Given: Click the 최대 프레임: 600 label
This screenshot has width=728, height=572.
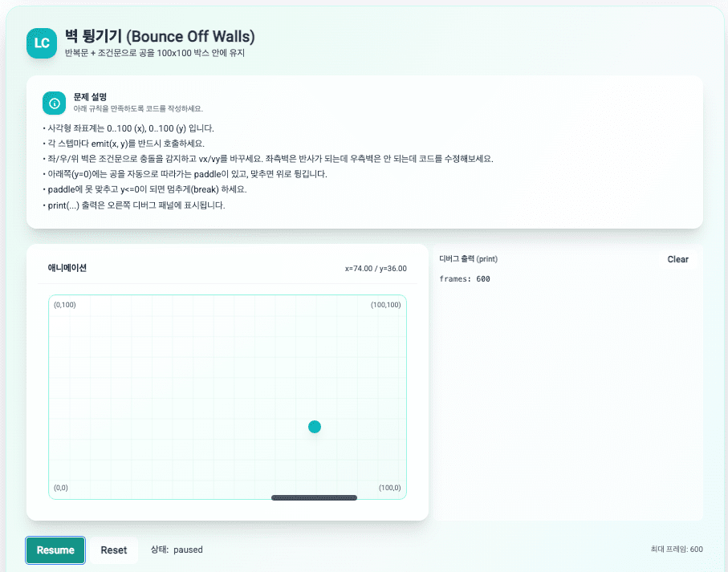Looking at the screenshot, I should [x=677, y=550].
